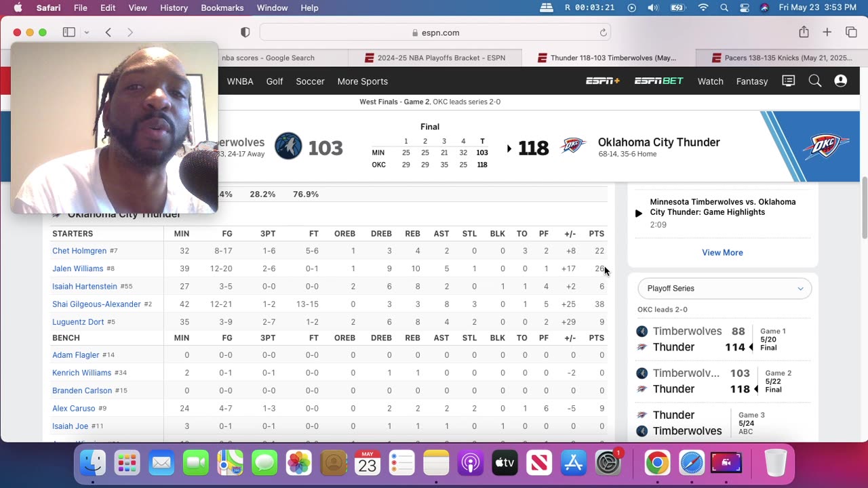Click the Minnesota Timberwolves team logo
Screen dimensions: 868x488
[288, 146]
